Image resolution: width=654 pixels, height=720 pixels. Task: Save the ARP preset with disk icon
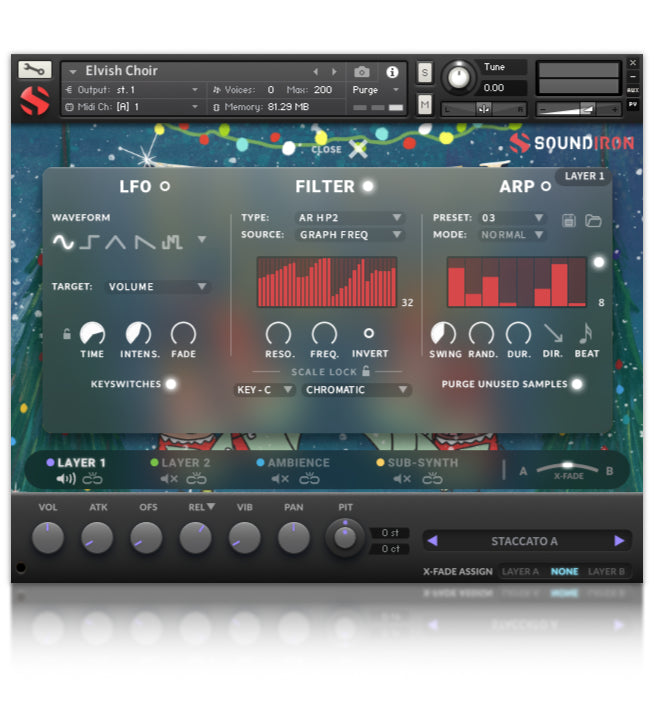pyautogui.click(x=570, y=220)
